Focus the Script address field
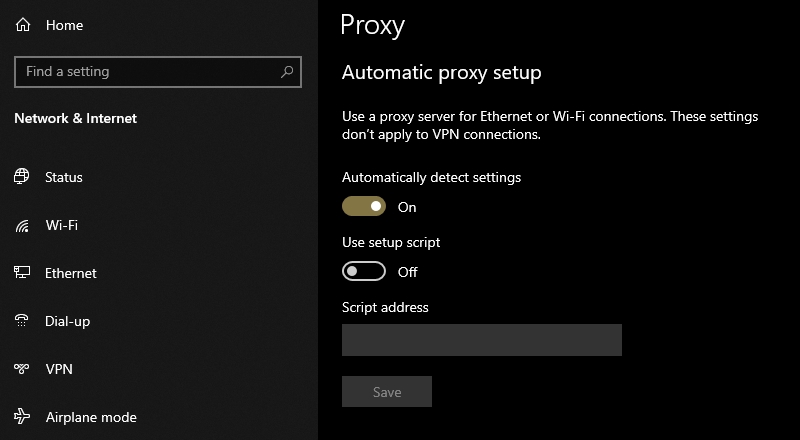The width and height of the screenshot is (800, 440). [482, 340]
